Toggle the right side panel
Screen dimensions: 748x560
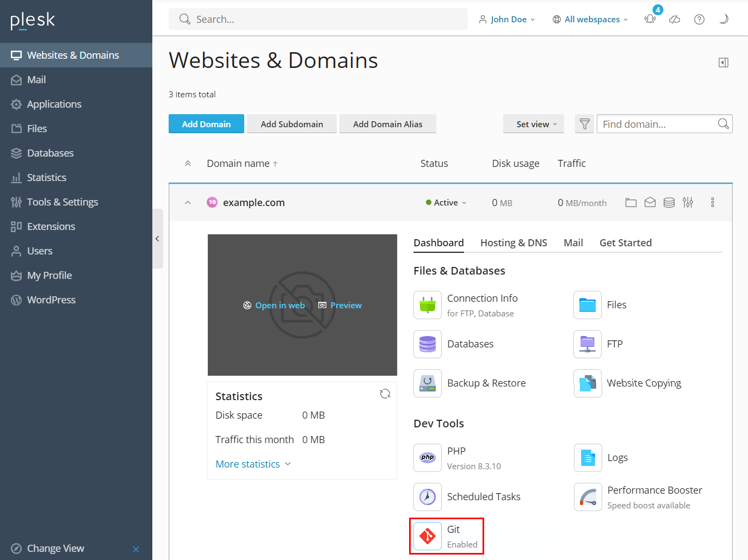pyautogui.click(x=724, y=63)
